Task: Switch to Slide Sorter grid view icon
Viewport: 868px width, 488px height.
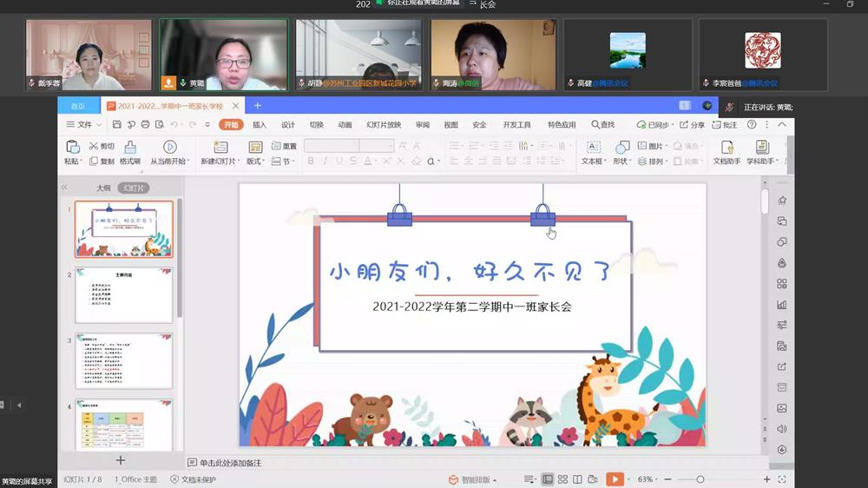Action: [x=562, y=479]
